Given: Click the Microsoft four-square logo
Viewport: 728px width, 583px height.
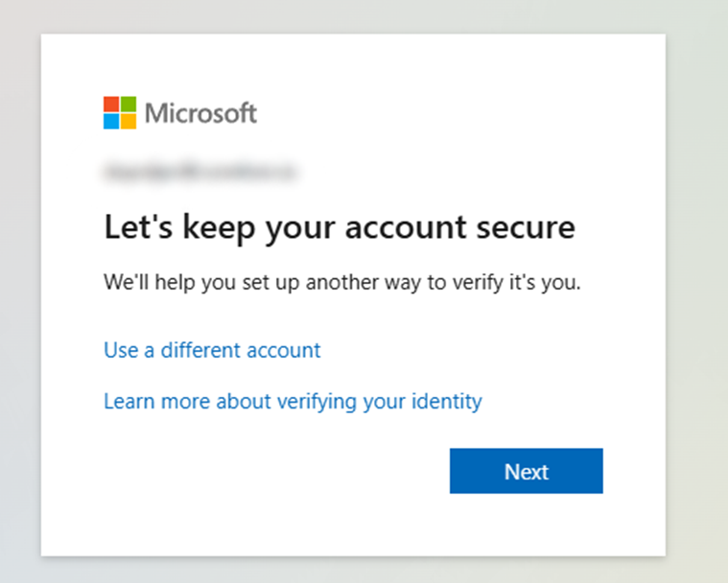Looking at the screenshot, I should click(x=120, y=112).
